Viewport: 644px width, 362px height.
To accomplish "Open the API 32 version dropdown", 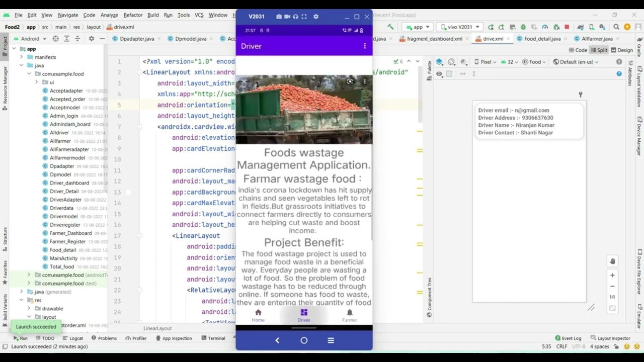I will click(510, 62).
